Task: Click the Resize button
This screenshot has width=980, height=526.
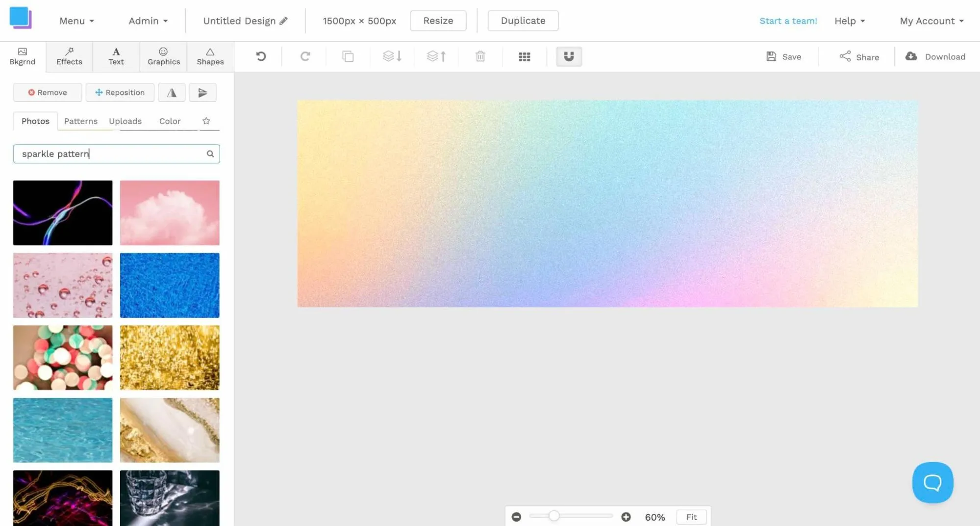Action: click(438, 21)
